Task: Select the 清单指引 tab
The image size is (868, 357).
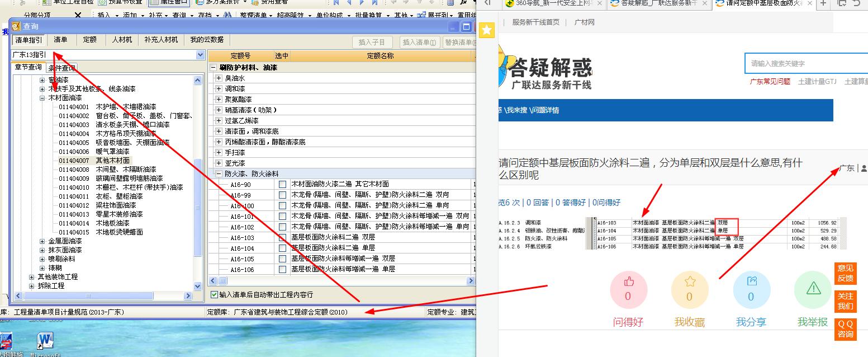Action: pyautogui.click(x=29, y=40)
